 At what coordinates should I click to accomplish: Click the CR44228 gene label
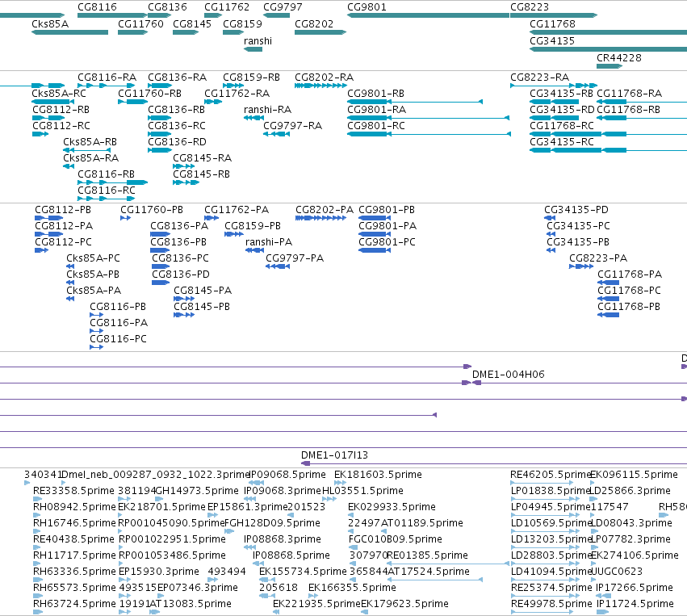pyautogui.click(x=618, y=58)
